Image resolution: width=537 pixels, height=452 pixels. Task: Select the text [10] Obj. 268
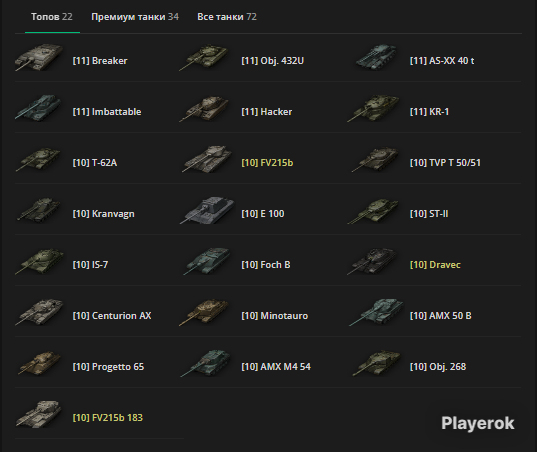438,367
